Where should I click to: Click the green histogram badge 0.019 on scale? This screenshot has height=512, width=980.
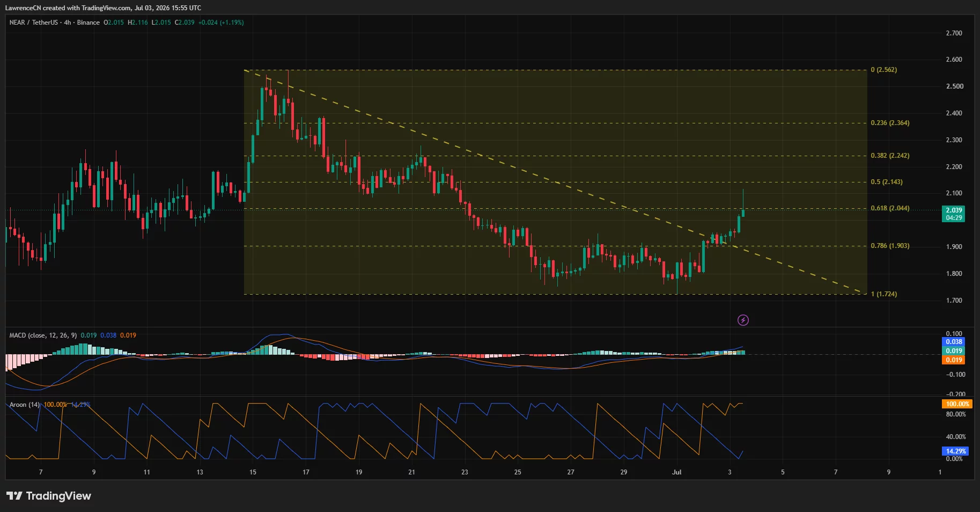click(953, 351)
